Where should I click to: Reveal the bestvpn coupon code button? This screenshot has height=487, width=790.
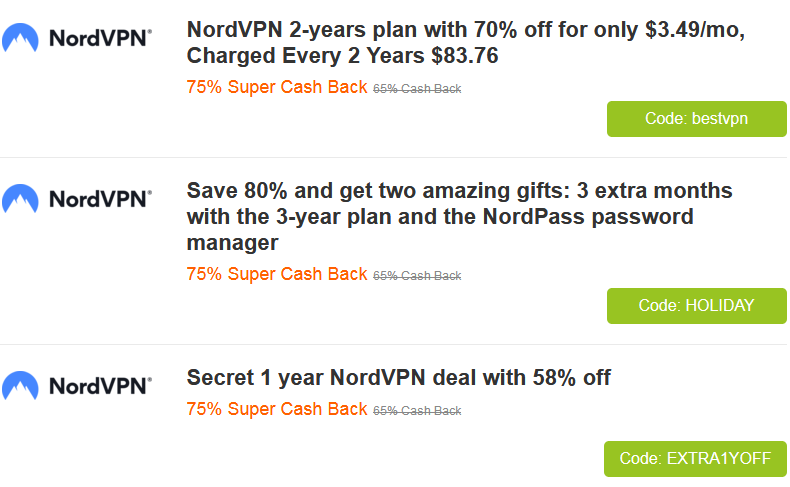[696, 119]
